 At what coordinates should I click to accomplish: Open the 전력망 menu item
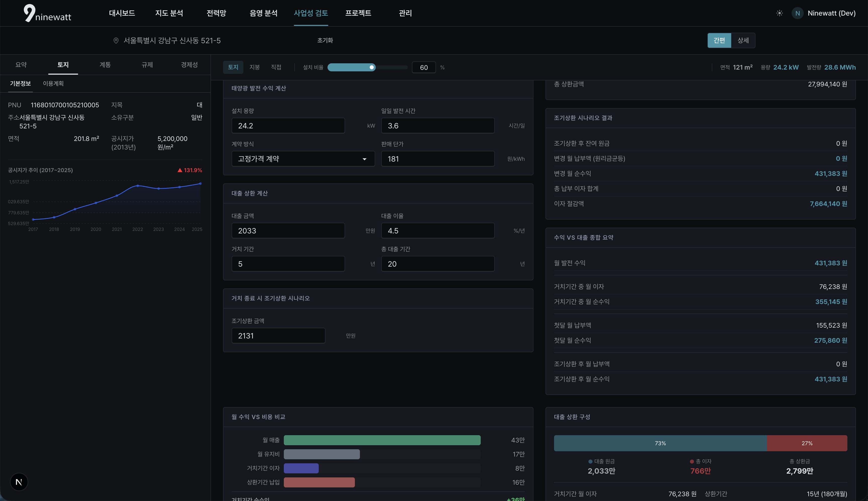[216, 13]
